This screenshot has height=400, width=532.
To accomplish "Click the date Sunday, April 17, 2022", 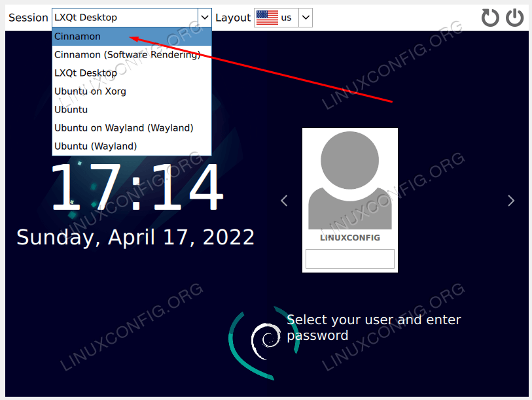I will (x=135, y=237).
